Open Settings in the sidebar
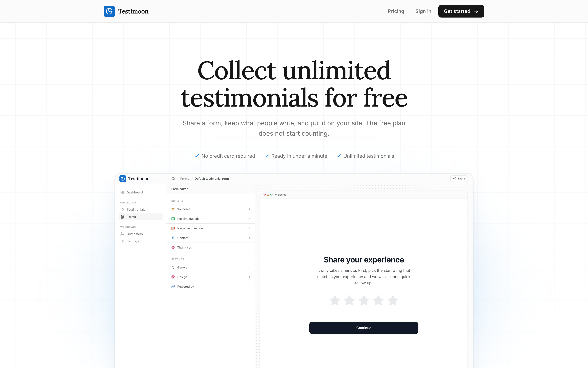Image resolution: width=588 pixels, height=368 pixels. point(141,241)
